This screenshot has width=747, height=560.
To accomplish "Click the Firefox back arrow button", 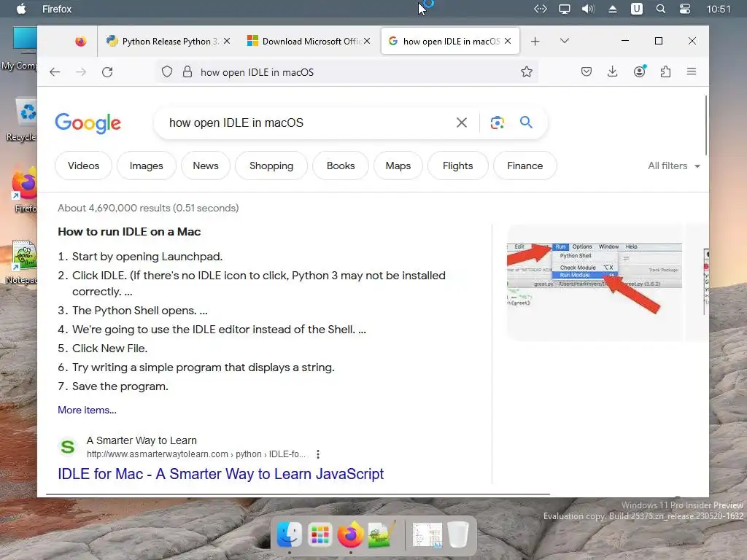I will 55,72.
